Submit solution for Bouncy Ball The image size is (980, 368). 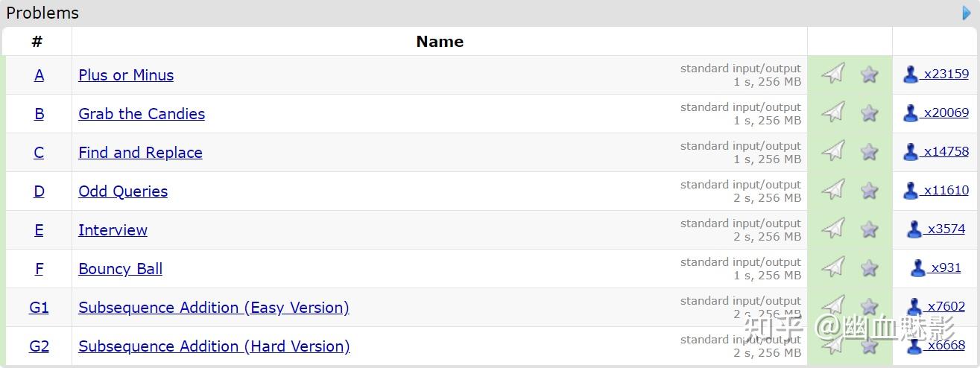tap(833, 267)
